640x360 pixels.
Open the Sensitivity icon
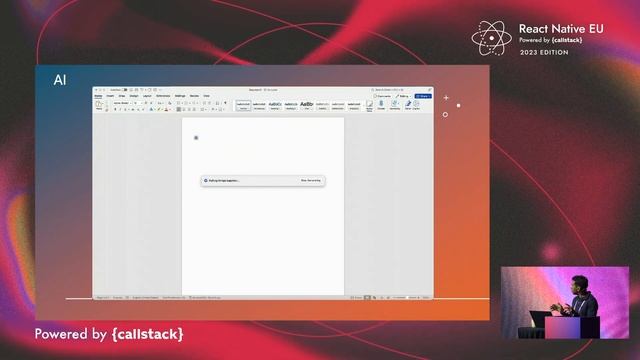(395, 105)
